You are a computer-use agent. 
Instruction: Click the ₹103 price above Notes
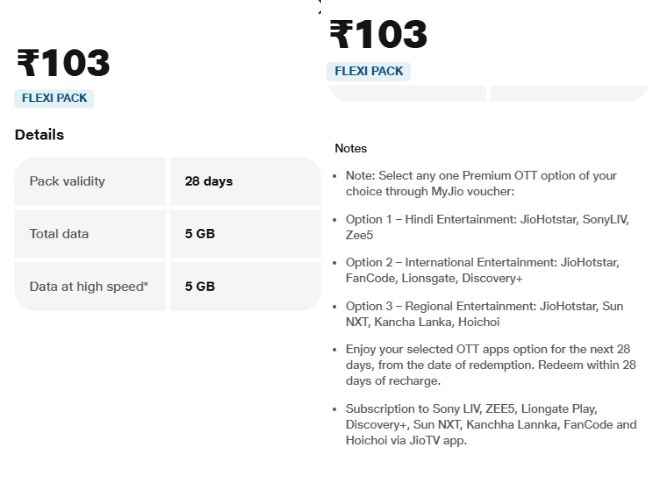pos(378,35)
